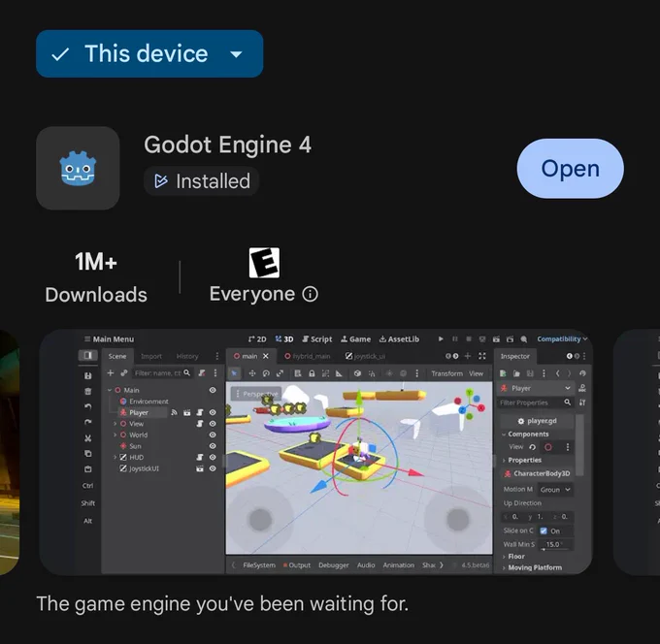Screen dimensions: 660x644
Task: Click the Pause button in Godot toolbar
Action: tap(454, 338)
